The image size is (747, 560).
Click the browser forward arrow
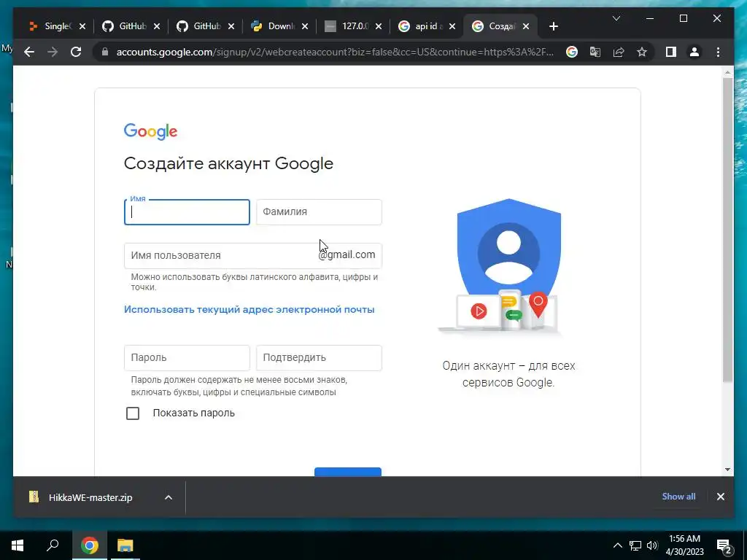coord(53,52)
